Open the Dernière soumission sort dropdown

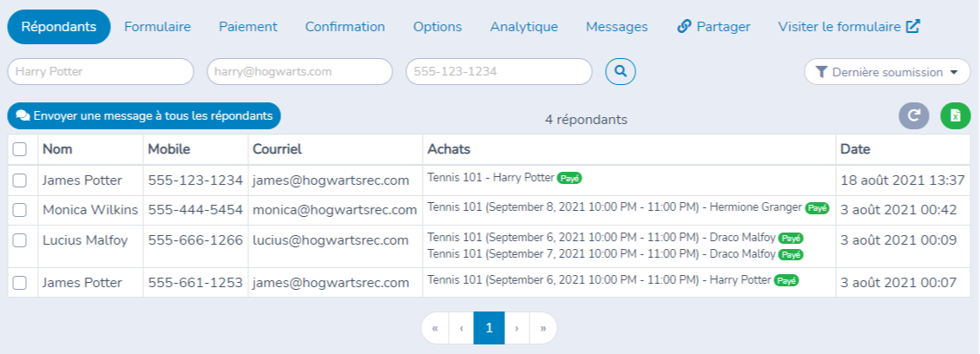point(886,72)
